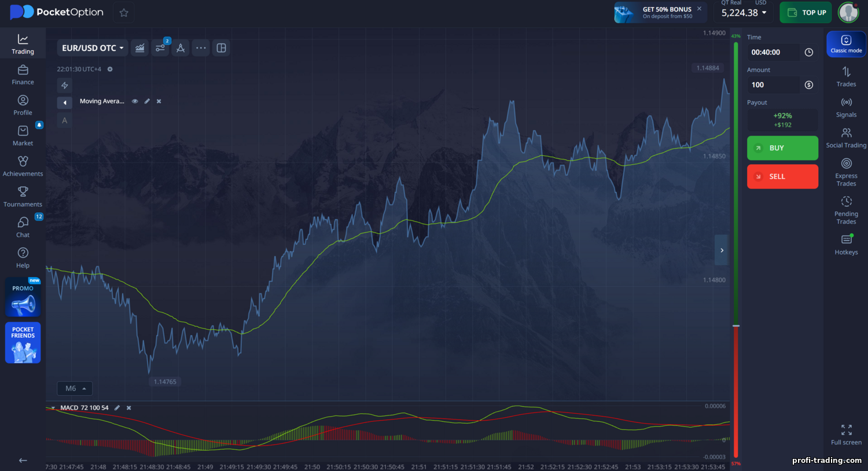The height and width of the screenshot is (471, 868).
Task: Open the Finance section
Action: pos(23,75)
